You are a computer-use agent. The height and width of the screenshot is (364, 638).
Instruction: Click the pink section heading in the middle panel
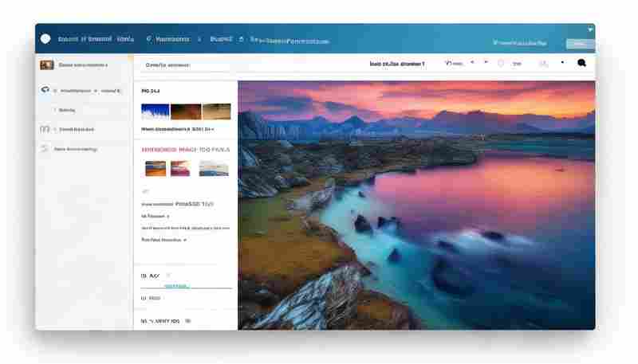pyautogui.click(x=186, y=150)
